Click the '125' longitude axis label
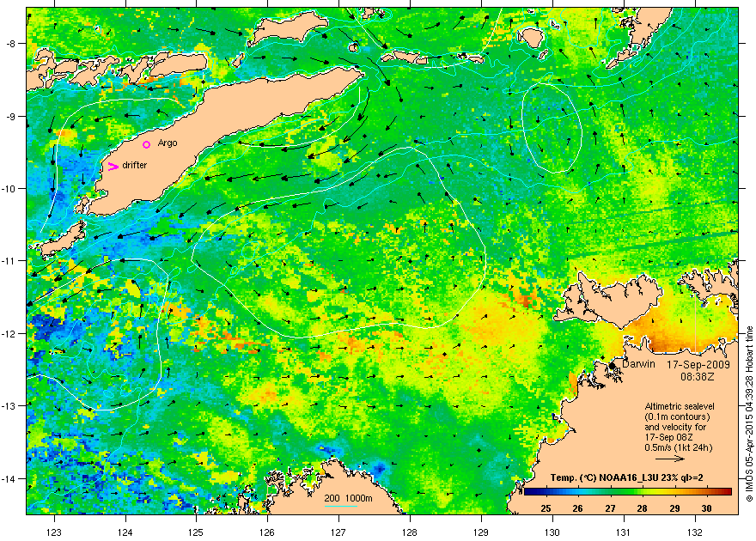 [196, 532]
